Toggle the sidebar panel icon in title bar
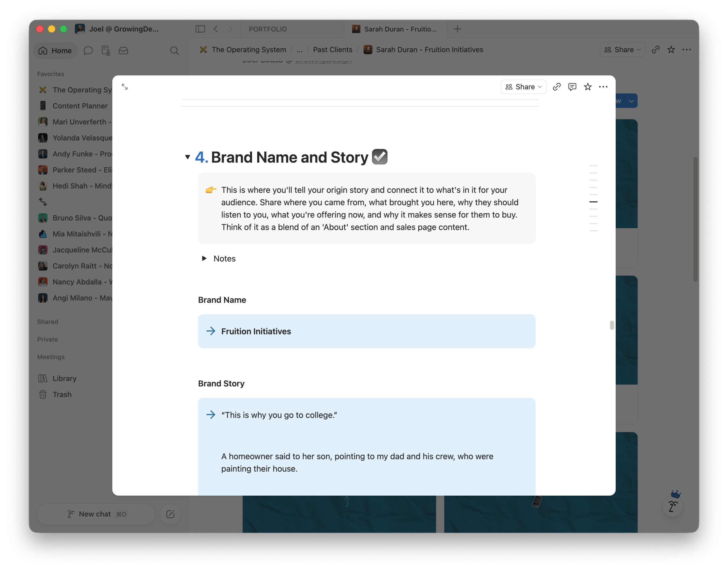Image resolution: width=728 pixels, height=571 pixels. (x=200, y=29)
